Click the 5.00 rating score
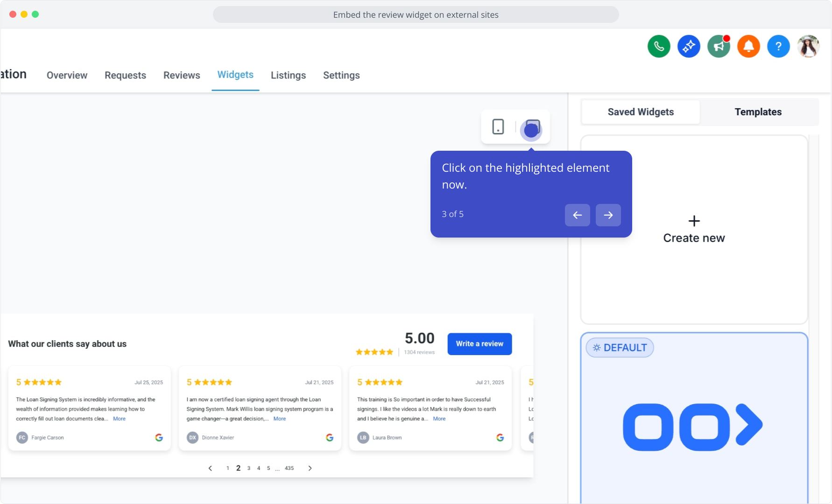This screenshot has width=832, height=504. coord(419,338)
